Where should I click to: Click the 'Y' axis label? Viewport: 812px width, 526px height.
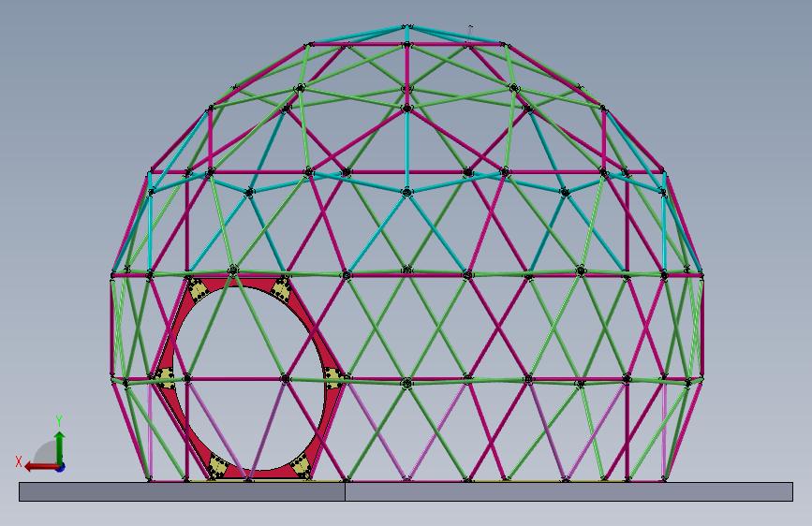pyautogui.click(x=59, y=421)
